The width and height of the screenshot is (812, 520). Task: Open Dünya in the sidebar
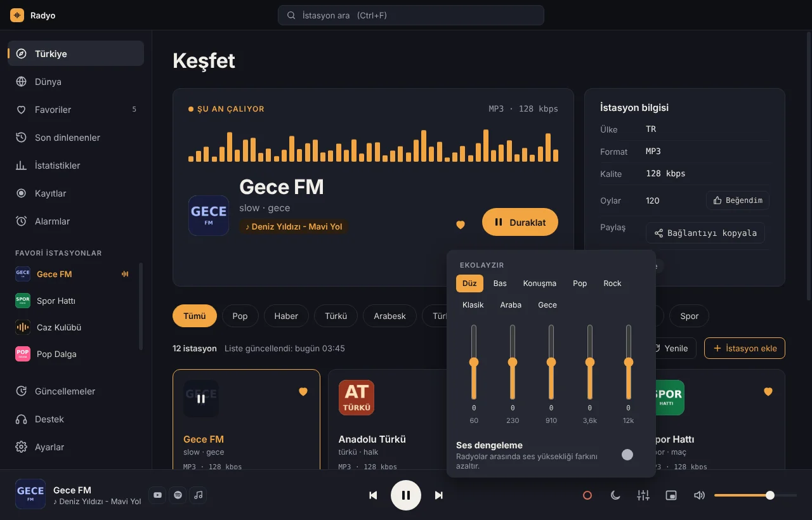[75, 82]
